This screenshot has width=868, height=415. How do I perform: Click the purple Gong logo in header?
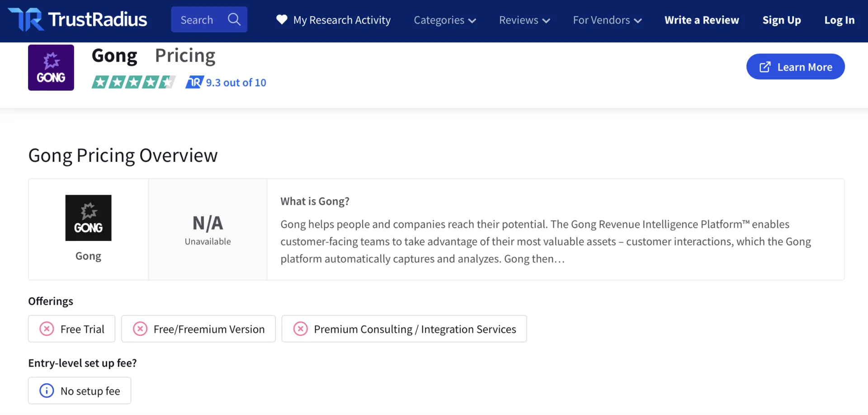click(51, 67)
